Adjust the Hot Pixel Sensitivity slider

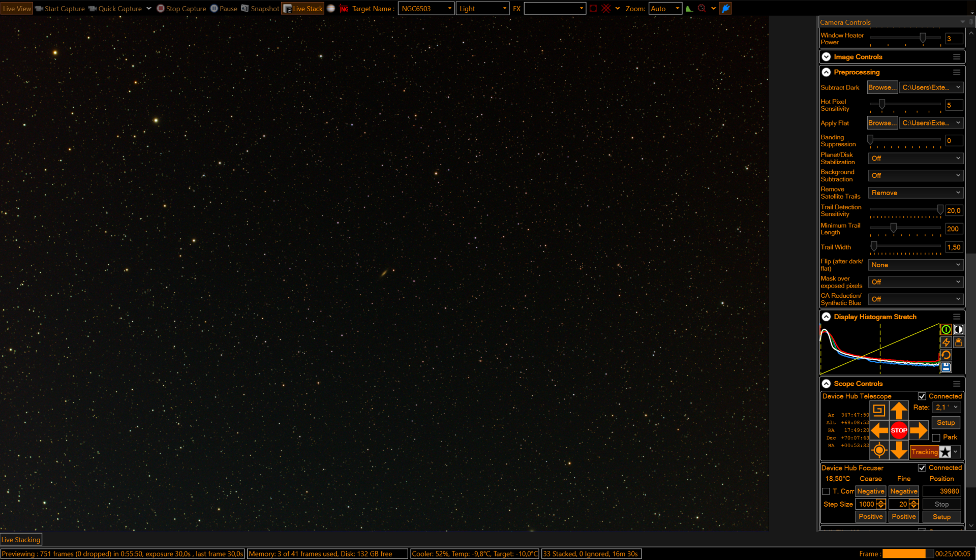(x=882, y=104)
